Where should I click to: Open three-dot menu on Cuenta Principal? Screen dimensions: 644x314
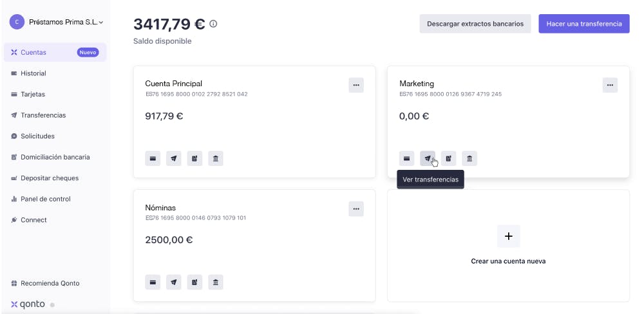click(x=356, y=85)
